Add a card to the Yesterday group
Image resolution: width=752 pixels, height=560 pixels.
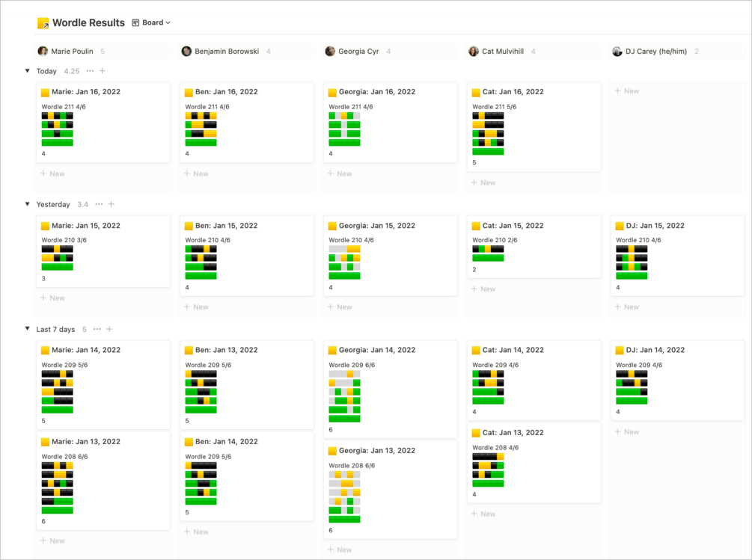[111, 204]
